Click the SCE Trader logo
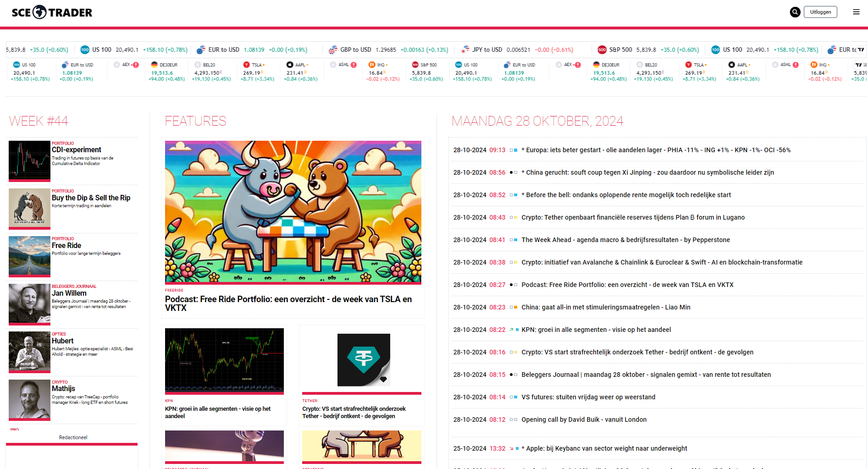This screenshot has width=868, height=469. pyautogui.click(x=52, y=12)
